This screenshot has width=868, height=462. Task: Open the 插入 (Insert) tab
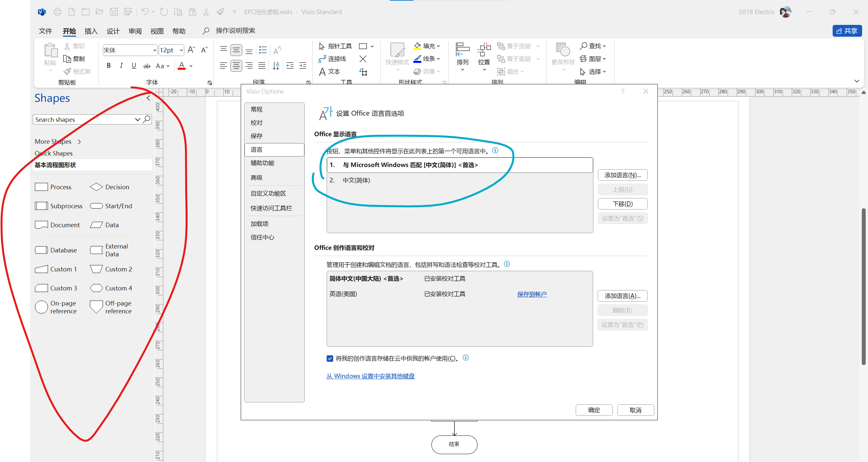91,31
